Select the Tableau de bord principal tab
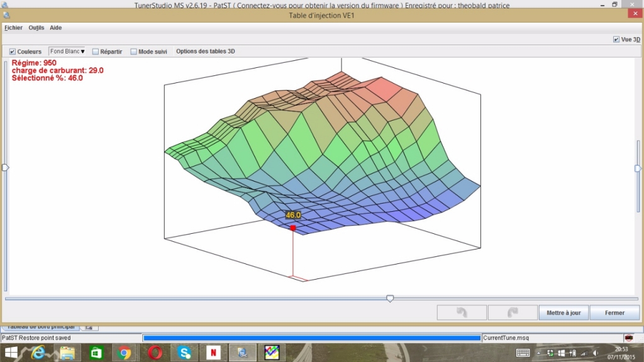This screenshot has width=644, height=362. 41,327
